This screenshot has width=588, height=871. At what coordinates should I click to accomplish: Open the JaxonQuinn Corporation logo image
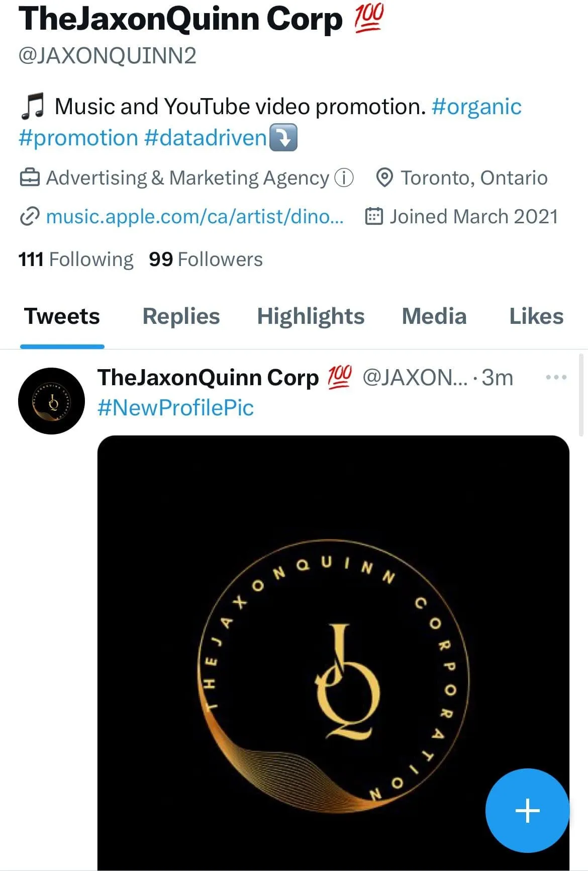(x=333, y=653)
